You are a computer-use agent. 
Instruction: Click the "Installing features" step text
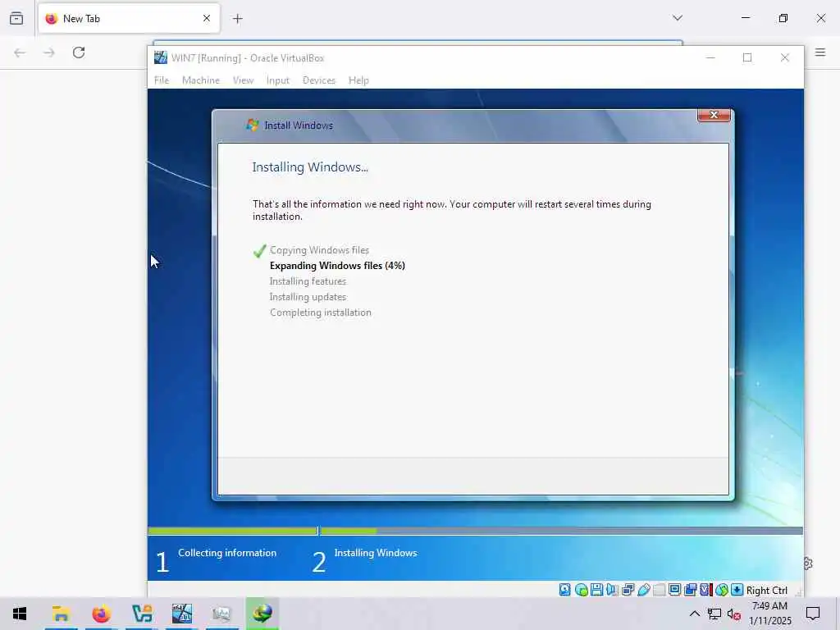(308, 281)
